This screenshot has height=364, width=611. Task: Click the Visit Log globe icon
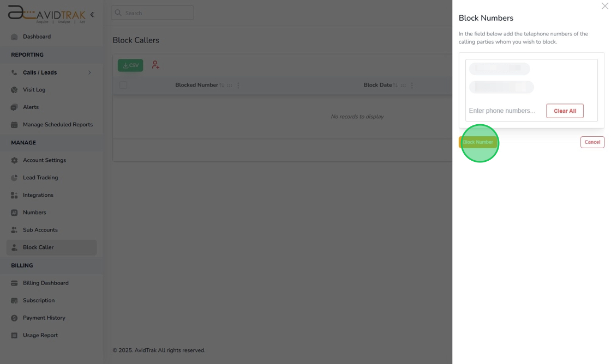(x=14, y=89)
